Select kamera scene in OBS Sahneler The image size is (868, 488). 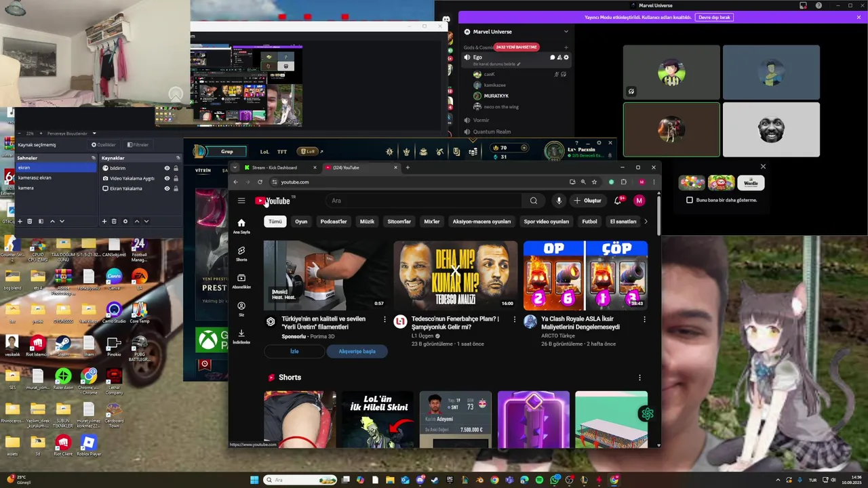coord(56,188)
